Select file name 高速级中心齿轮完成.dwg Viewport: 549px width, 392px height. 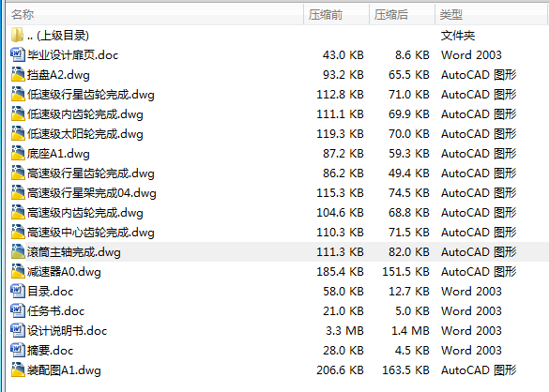click(91, 233)
